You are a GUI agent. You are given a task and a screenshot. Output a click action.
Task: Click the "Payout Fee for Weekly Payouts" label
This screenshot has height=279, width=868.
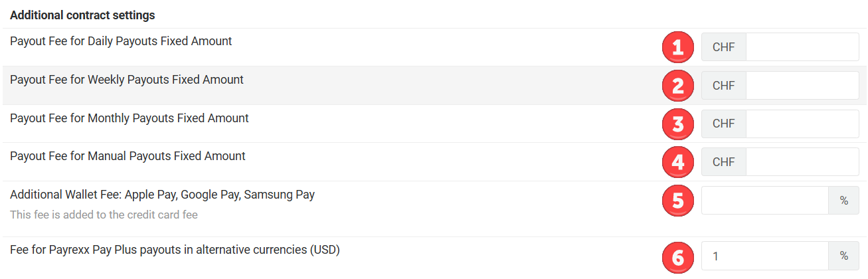(x=127, y=80)
